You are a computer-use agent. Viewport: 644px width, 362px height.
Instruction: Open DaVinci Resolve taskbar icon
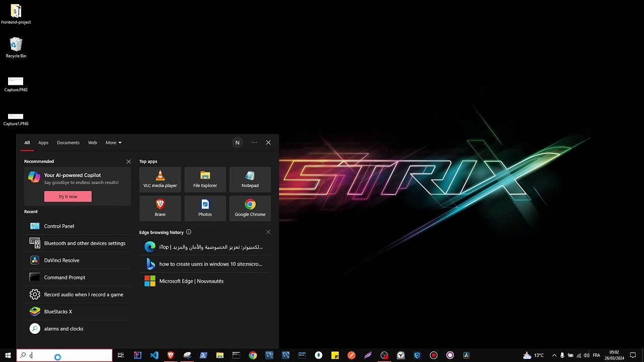[466, 355]
